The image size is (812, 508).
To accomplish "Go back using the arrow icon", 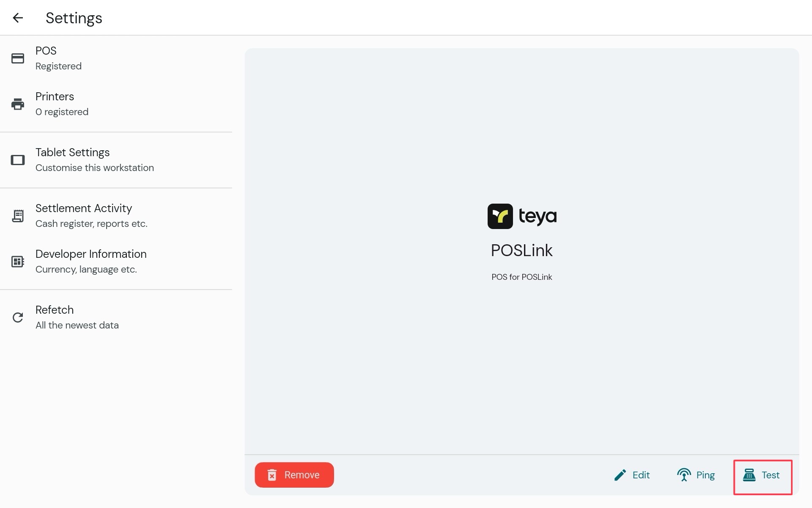I will click(x=18, y=18).
